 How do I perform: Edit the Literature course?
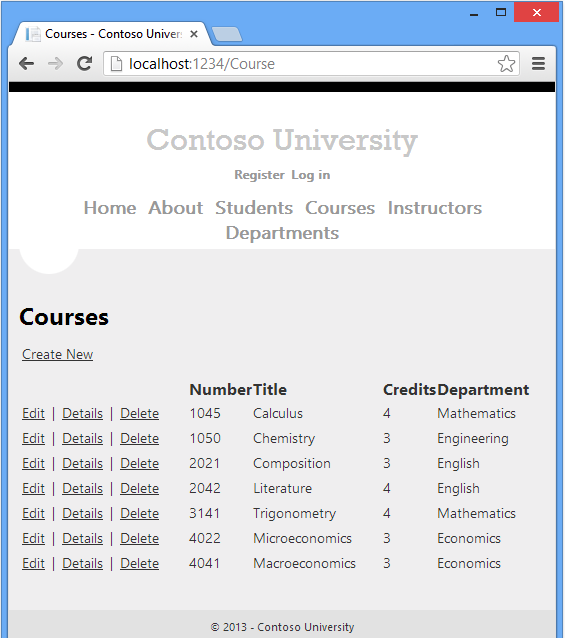(33, 488)
